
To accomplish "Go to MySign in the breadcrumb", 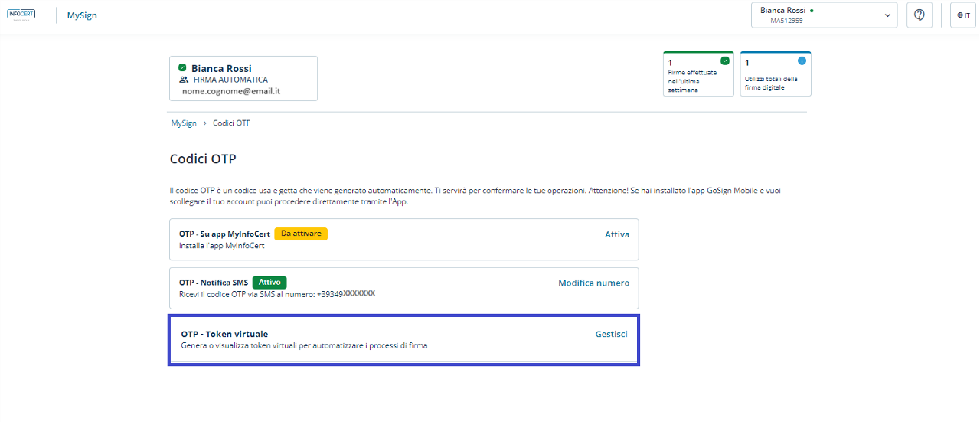I will (183, 123).
